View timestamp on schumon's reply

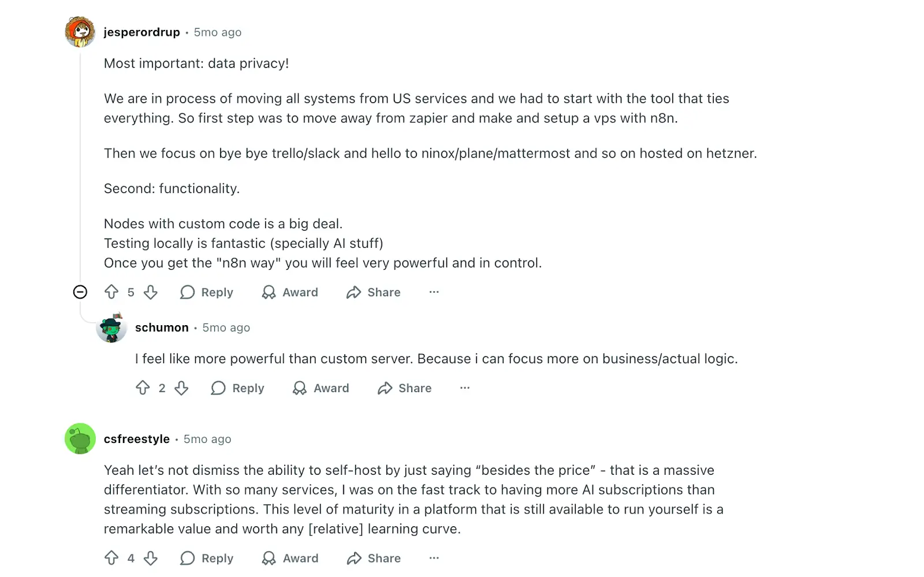225,327
